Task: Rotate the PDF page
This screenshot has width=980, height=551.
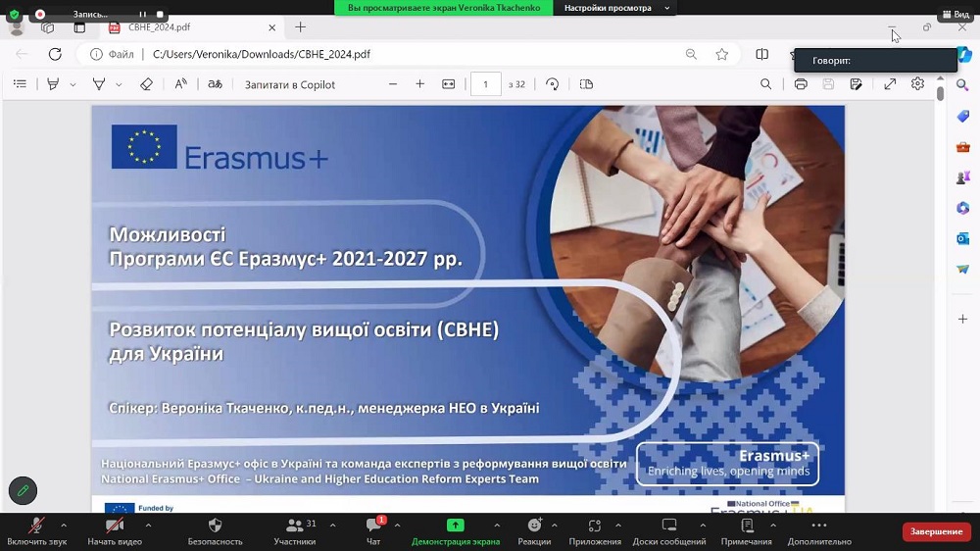Action: pos(553,84)
